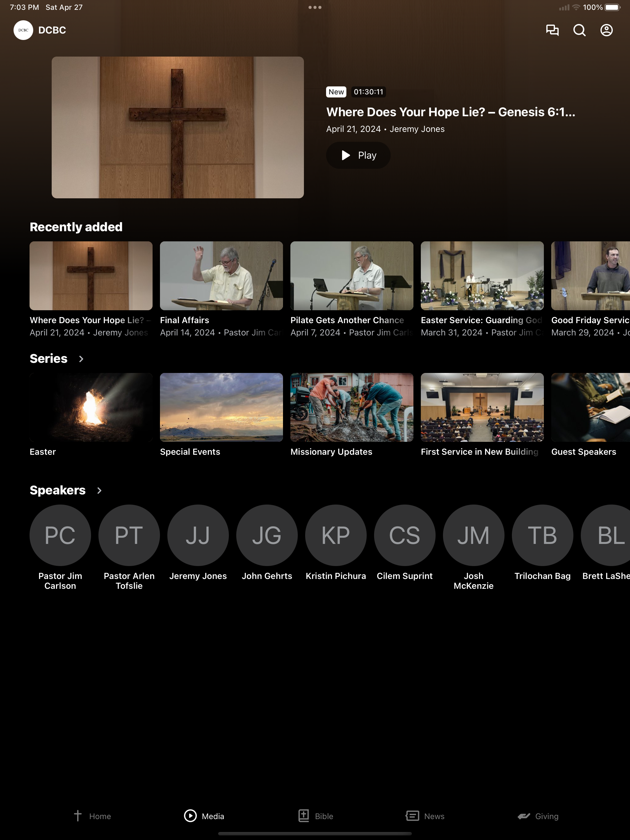Click the 'April 14, 2024' sermon date line
Screen dimensions: 630x840
[x=221, y=333]
